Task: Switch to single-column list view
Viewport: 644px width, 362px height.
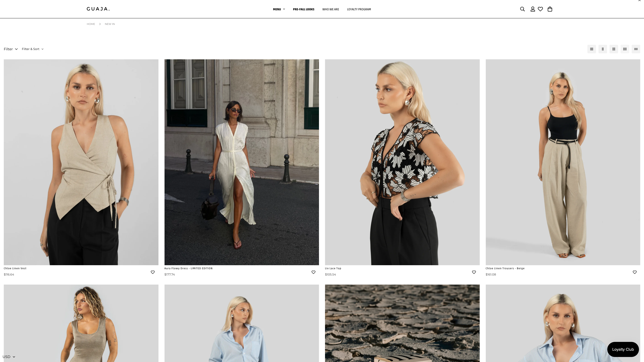Action: point(592,49)
